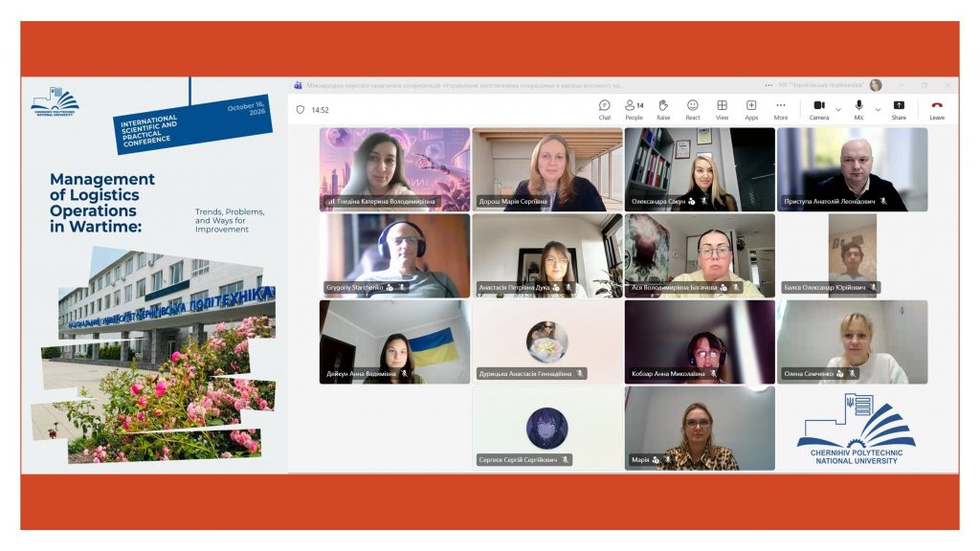Select Баяєв Олександр Юрійович video tile
The width and height of the screenshot is (980, 551).
coord(852,255)
